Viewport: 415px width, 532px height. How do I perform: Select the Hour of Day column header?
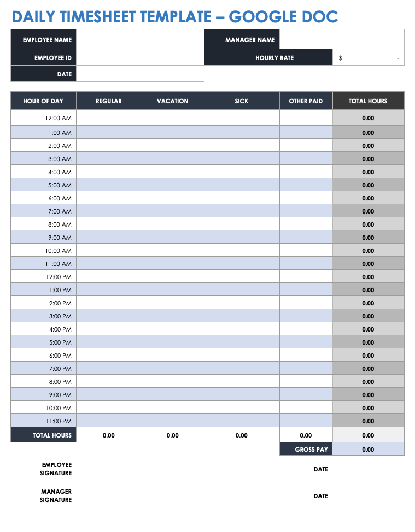[43, 101]
